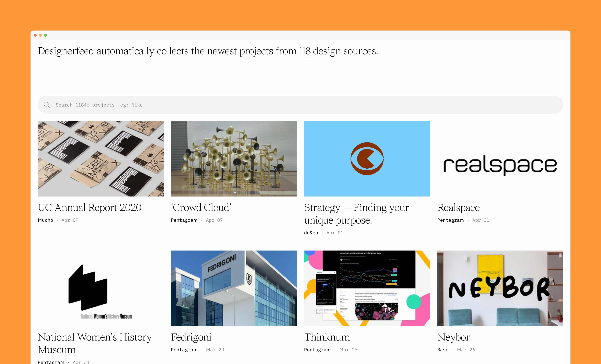
Task: Open the realspace logo thumbnail
Action: 500,159
